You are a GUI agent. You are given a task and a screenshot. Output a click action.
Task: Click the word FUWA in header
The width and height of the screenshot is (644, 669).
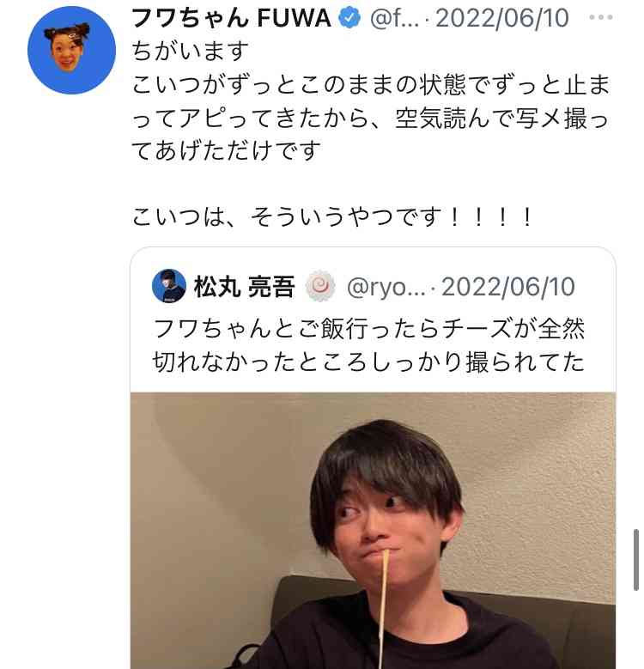pos(294,18)
